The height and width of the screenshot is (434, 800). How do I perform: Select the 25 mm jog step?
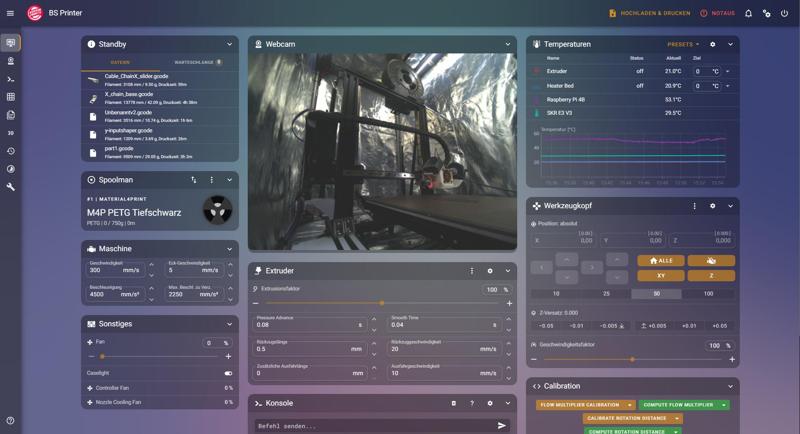[x=606, y=294]
